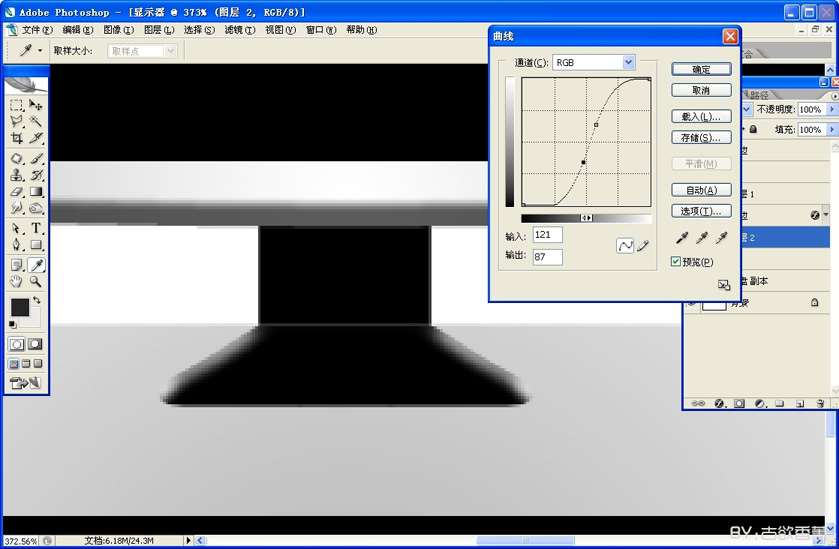Click the black point eyedropper in Curves
This screenshot has width=839, height=549.
(682, 238)
